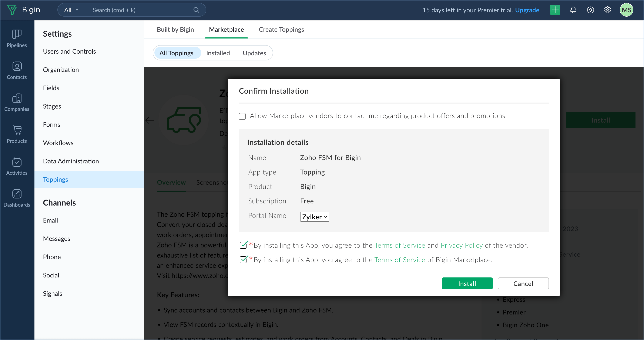Image resolution: width=644 pixels, height=340 pixels.
Task: Open the MS profile avatar
Action: coord(627,10)
